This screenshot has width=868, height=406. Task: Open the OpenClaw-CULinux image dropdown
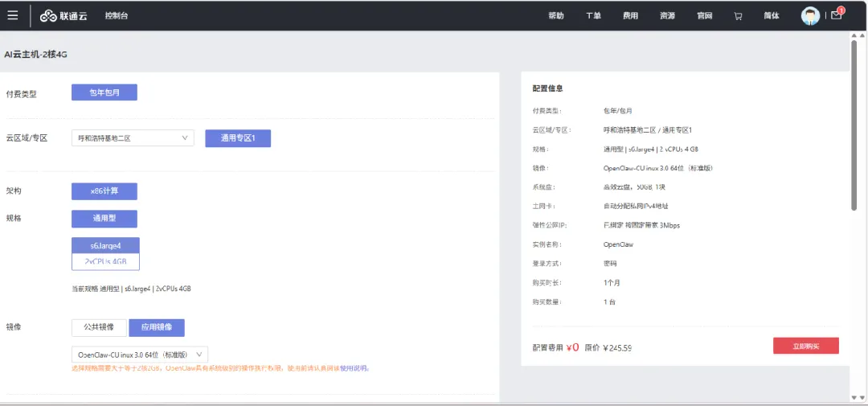140,355
